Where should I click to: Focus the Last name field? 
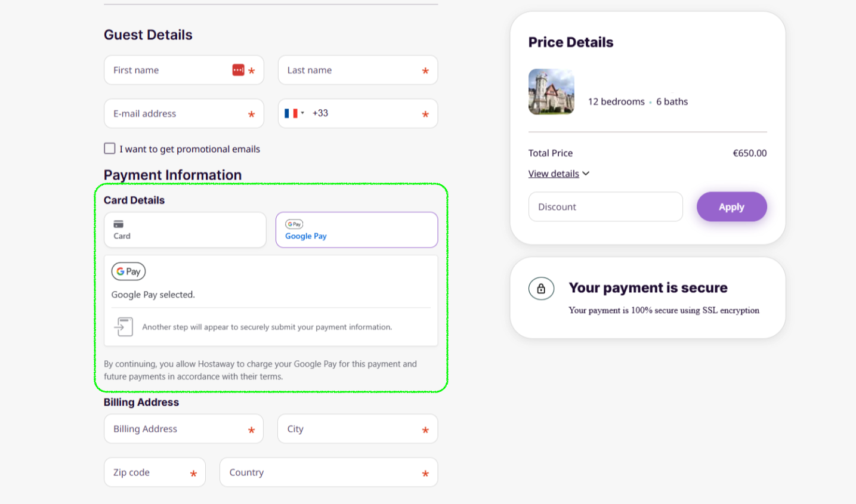[358, 70]
